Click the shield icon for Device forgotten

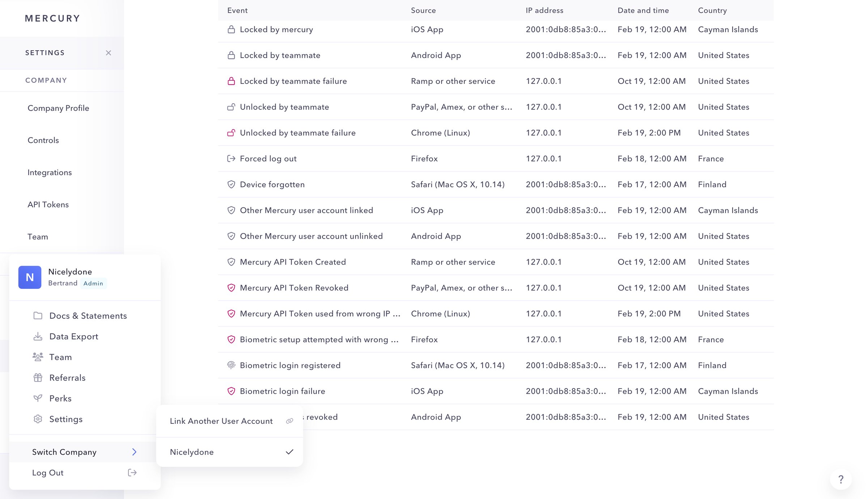click(x=231, y=185)
